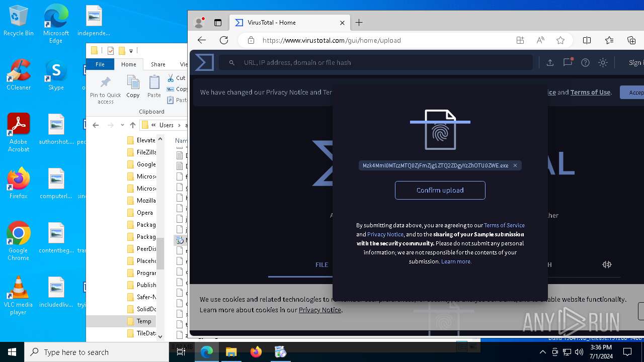This screenshot has width=644, height=362.
Task: Launch Firefox desktop shortcut
Action: [19, 184]
